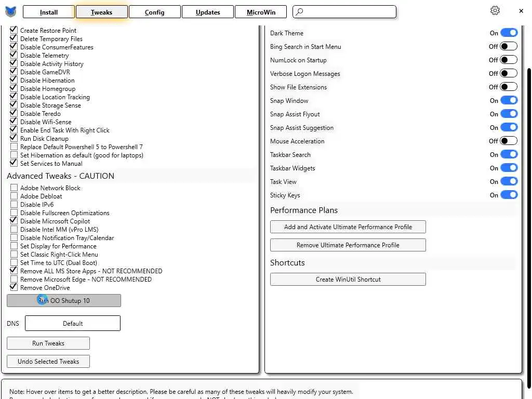Disable Sticky Keys toggle

click(x=509, y=195)
